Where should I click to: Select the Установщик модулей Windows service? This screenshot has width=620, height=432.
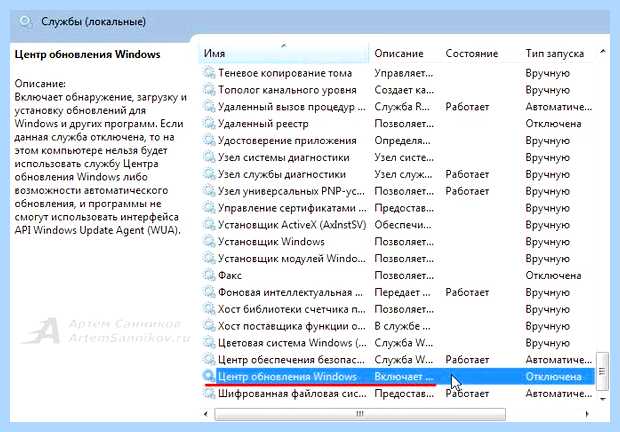coord(292,258)
